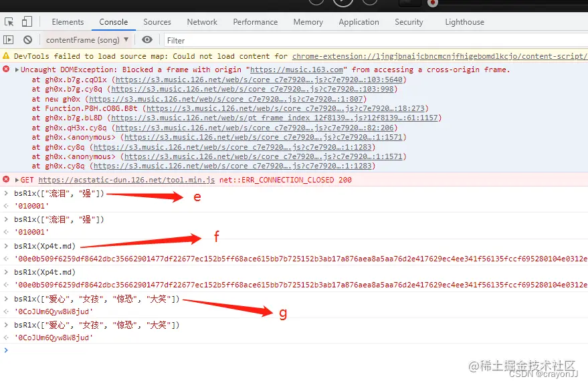Select first bsR1x(Xp4t.md) input line

pyautogui.click(x=45, y=246)
